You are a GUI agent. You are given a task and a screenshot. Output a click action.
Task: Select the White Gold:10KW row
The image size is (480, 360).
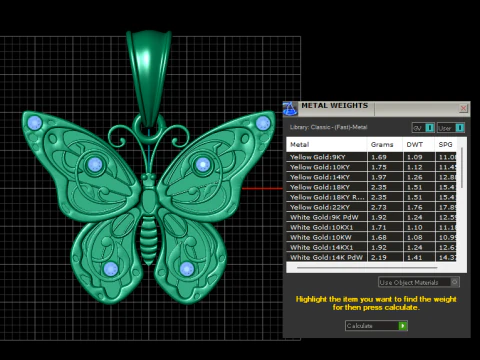[x=371, y=237]
